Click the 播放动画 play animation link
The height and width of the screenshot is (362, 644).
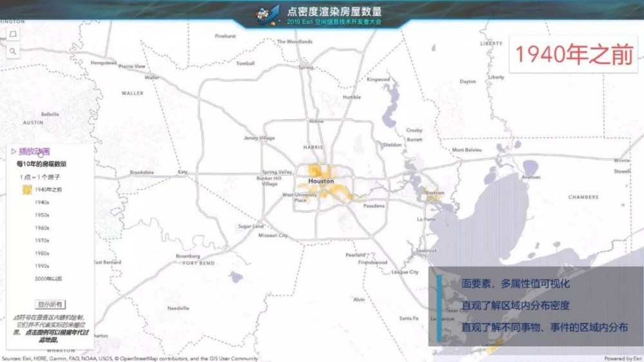pos(35,151)
